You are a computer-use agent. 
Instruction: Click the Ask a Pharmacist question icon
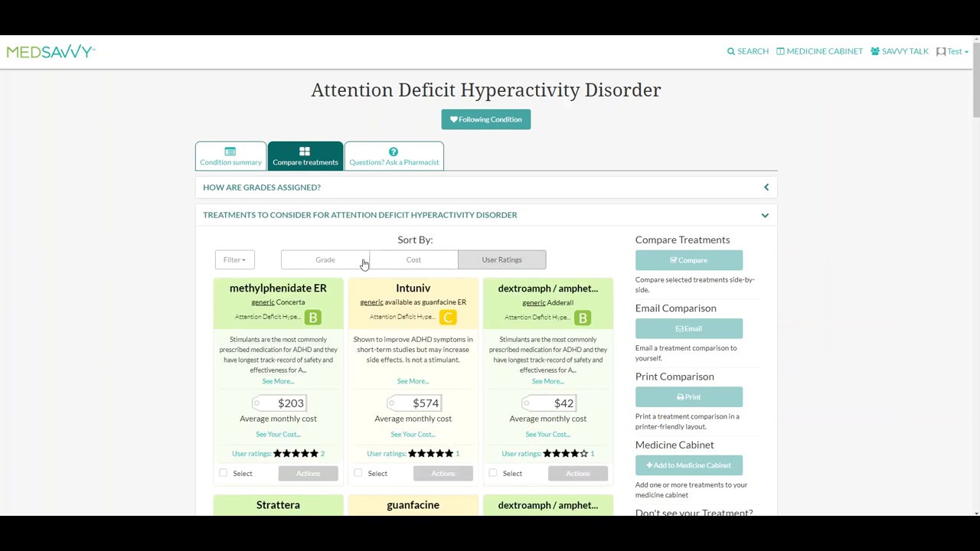394,152
